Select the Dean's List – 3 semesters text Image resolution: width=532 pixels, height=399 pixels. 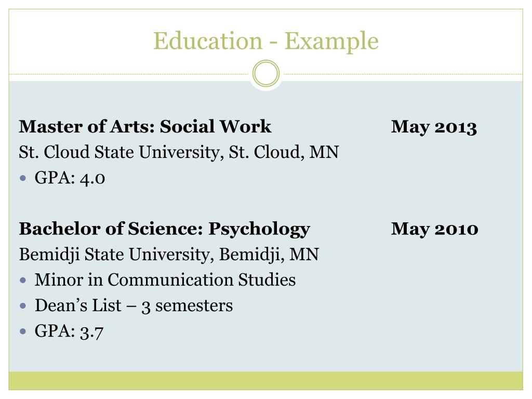point(134,305)
